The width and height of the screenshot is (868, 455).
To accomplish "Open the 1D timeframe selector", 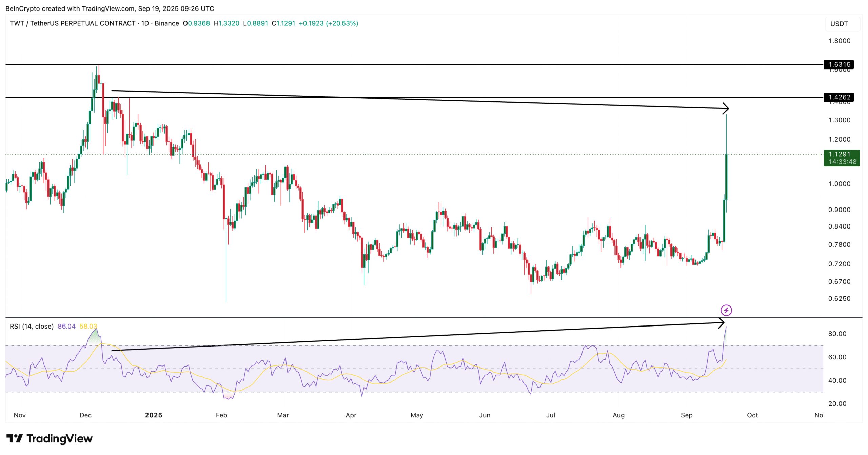I will pyautogui.click(x=146, y=24).
